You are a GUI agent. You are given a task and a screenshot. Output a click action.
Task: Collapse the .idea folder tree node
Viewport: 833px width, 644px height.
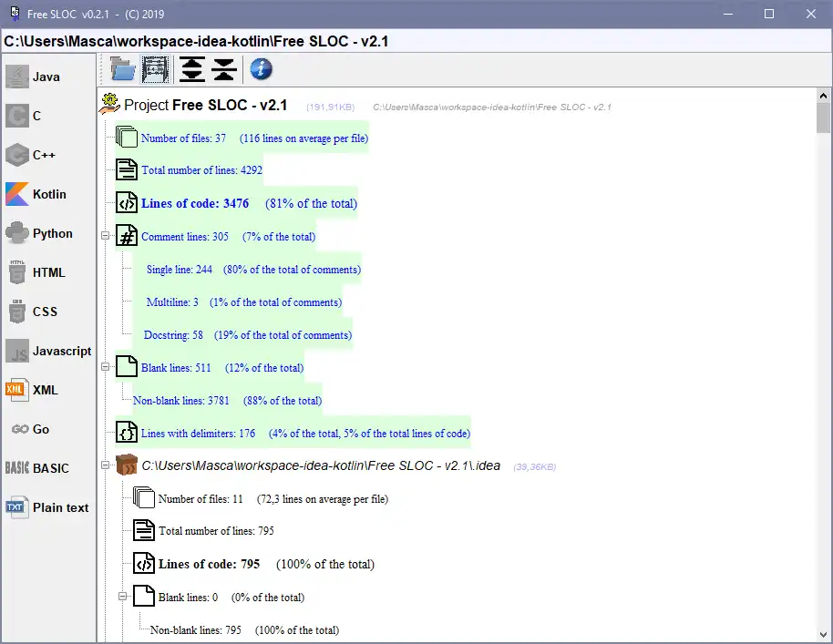pyautogui.click(x=105, y=465)
